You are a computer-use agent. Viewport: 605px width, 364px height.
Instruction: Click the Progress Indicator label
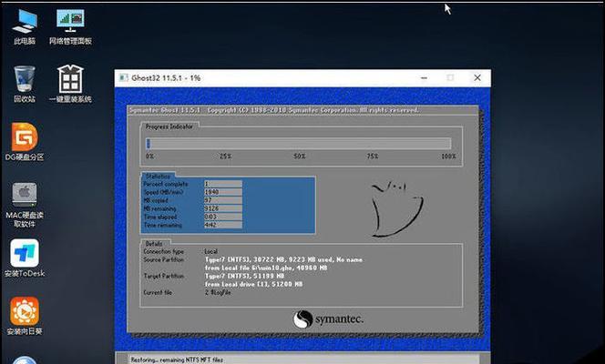click(169, 126)
